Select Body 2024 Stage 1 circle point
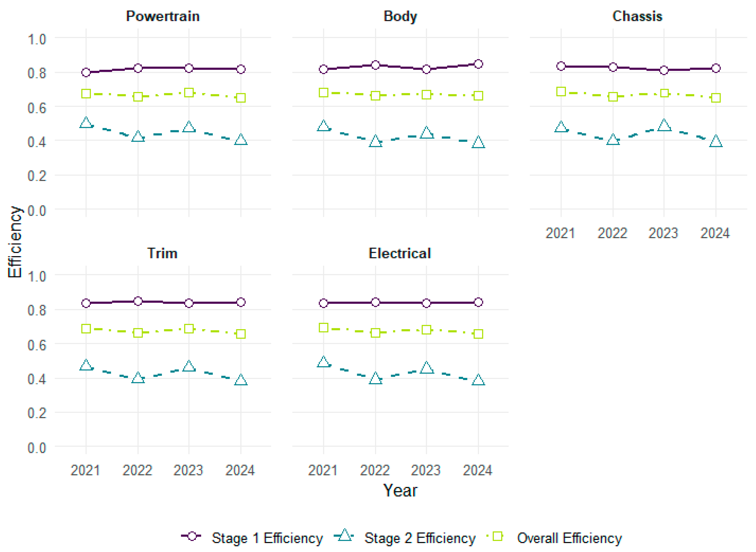Screen dimensions: 756x552 (x=478, y=64)
